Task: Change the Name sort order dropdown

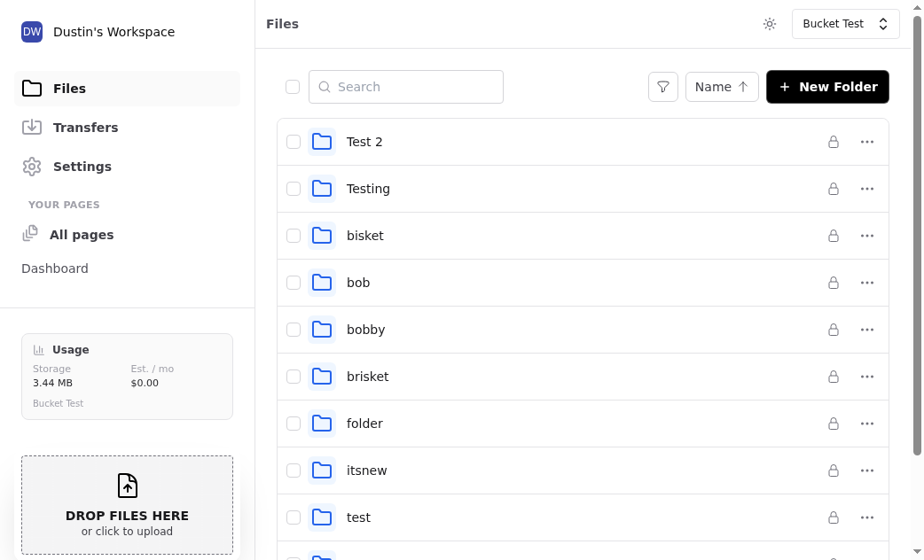Action: (722, 87)
